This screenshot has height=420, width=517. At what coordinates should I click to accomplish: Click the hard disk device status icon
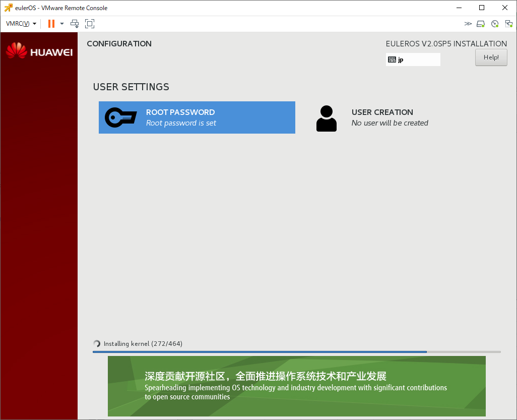(x=480, y=23)
